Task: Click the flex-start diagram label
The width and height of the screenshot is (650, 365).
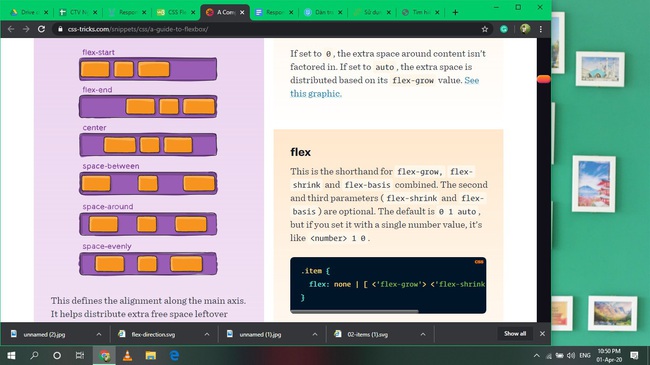Action: click(98, 52)
